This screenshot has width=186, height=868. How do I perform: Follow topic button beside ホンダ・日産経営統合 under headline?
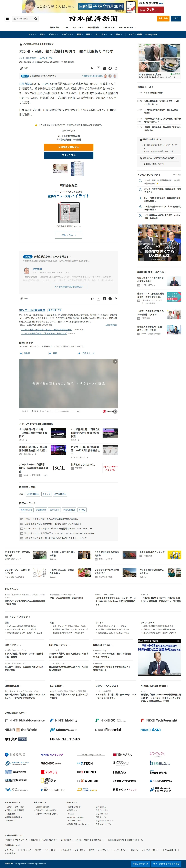[46, 58]
